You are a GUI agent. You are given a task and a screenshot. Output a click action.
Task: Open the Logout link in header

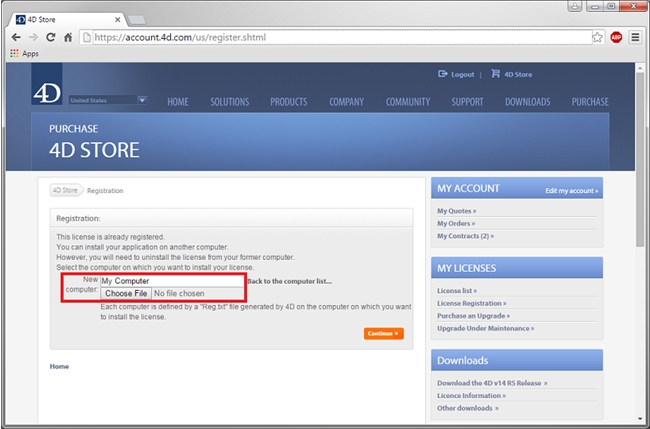[x=457, y=74]
